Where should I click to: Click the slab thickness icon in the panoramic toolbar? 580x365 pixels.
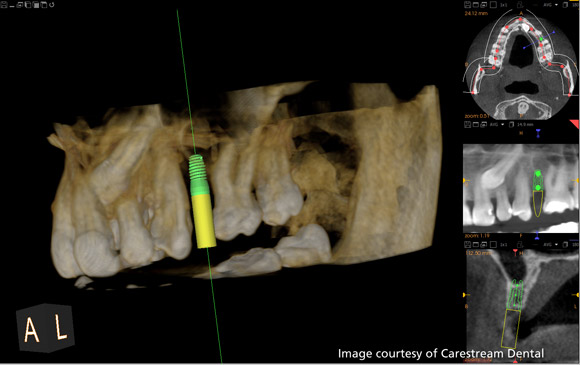[x=512, y=125]
